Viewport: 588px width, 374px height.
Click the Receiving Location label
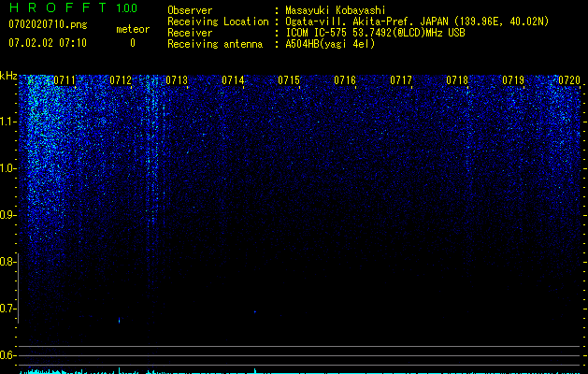(218, 22)
